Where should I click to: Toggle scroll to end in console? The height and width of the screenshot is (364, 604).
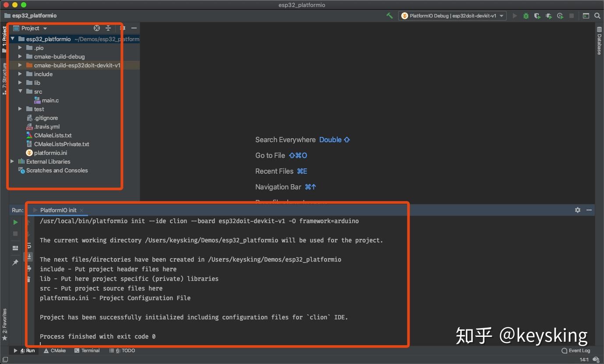[29, 256]
